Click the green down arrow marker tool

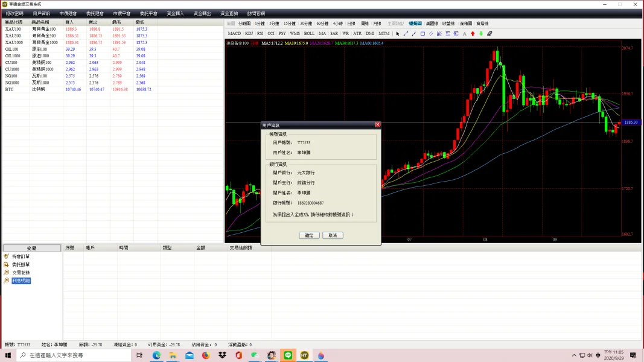point(481,34)
